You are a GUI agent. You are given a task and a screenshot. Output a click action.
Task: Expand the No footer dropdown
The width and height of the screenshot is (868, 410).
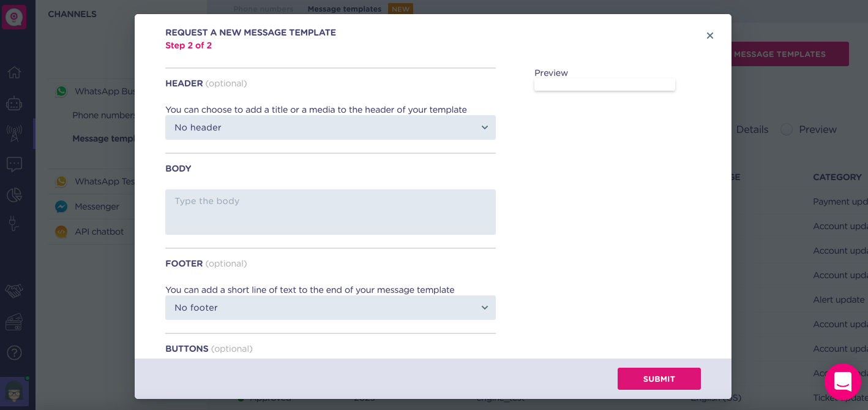(331, 308)
